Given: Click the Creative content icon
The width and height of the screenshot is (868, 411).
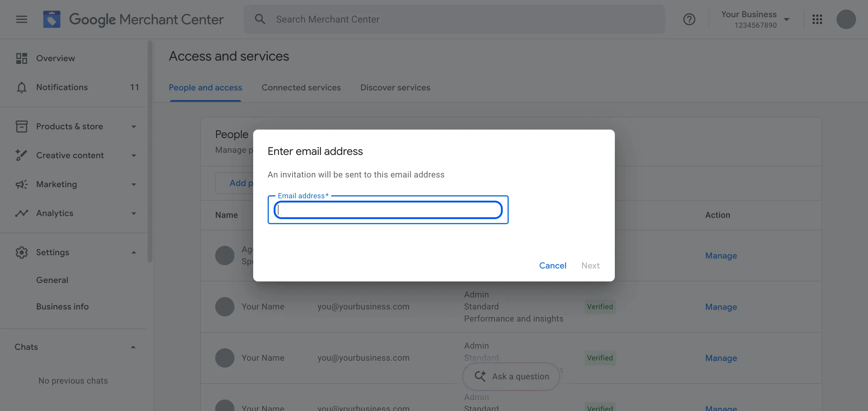Looking at the screenshot, I should click(22, 155).
